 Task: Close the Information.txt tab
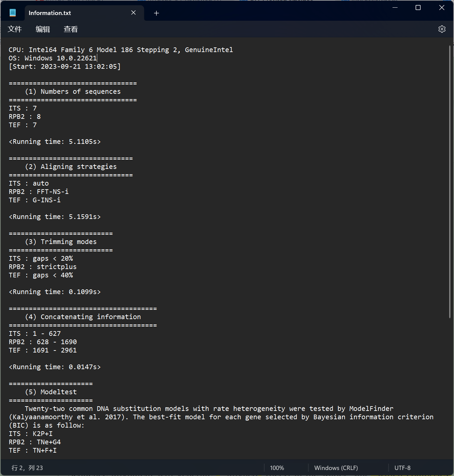[133, 13]
